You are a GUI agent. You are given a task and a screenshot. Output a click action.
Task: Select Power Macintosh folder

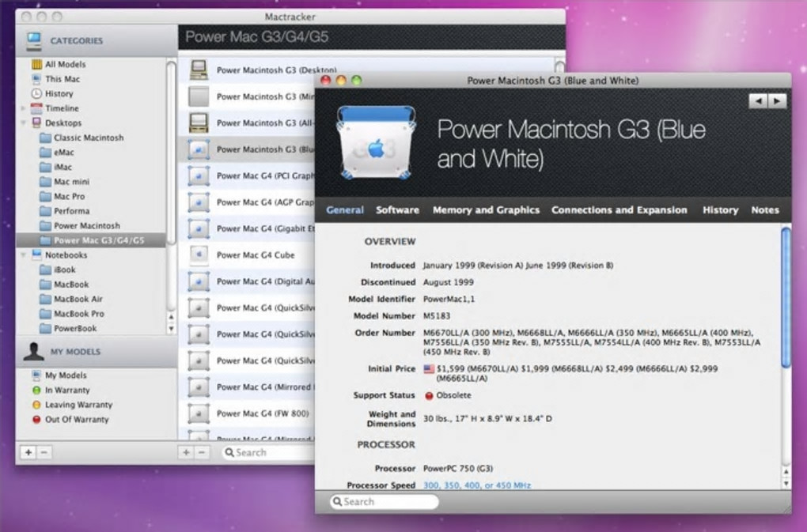(x=80, y=225)
